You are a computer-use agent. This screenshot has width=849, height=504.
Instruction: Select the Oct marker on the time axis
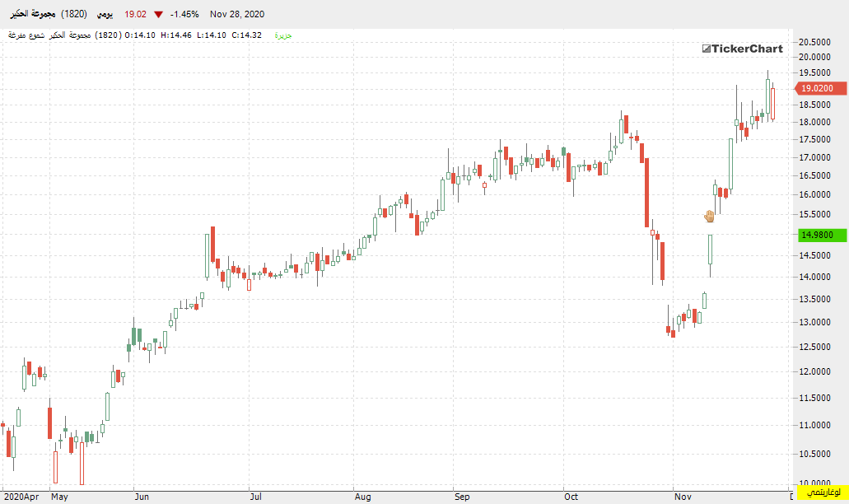coord(571,497)
